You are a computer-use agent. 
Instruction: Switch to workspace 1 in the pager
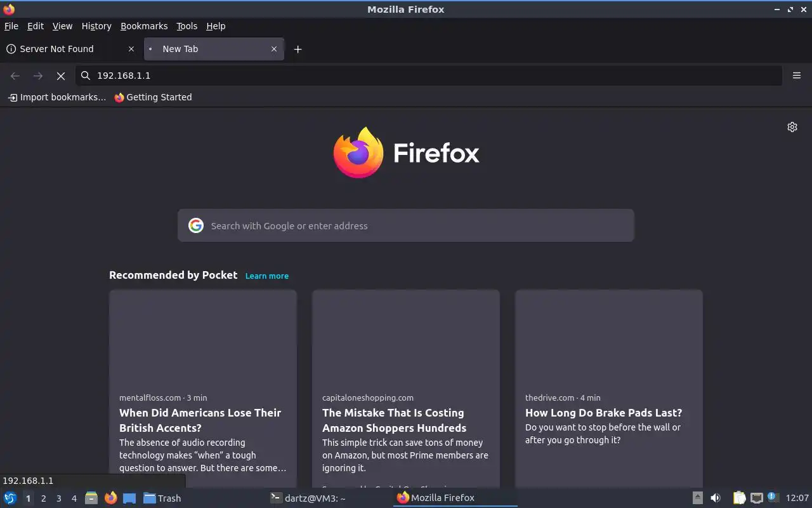(x=28, y=498)
